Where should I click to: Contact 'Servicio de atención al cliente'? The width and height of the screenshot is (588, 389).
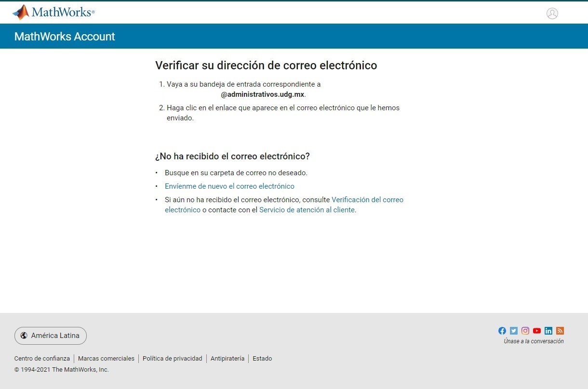coord(307,210)
